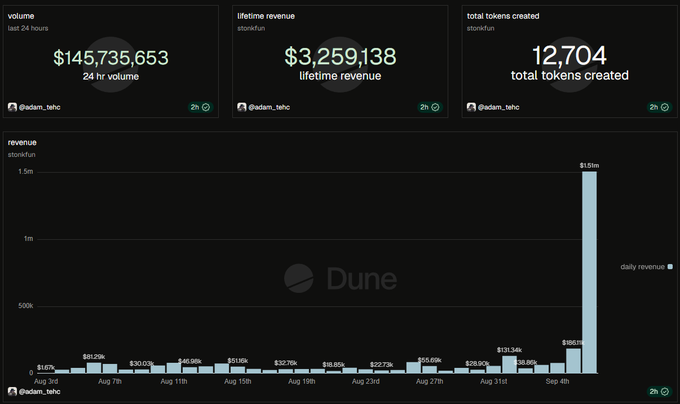Click the 2h refresh badge on lifetime revenue card
The height and width of the screenshot is (404, 680).
(x=429, y=107)
